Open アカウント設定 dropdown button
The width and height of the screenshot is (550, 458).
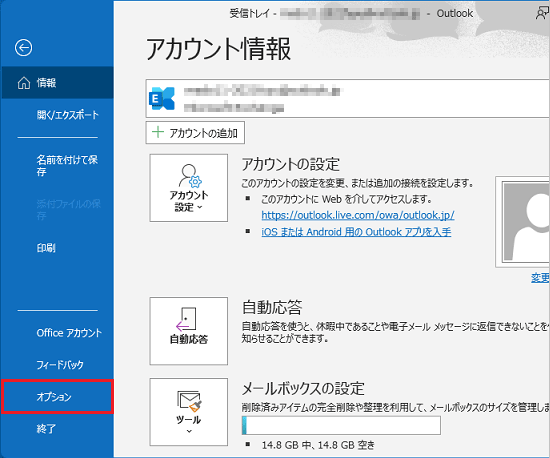tap(189, 188)
